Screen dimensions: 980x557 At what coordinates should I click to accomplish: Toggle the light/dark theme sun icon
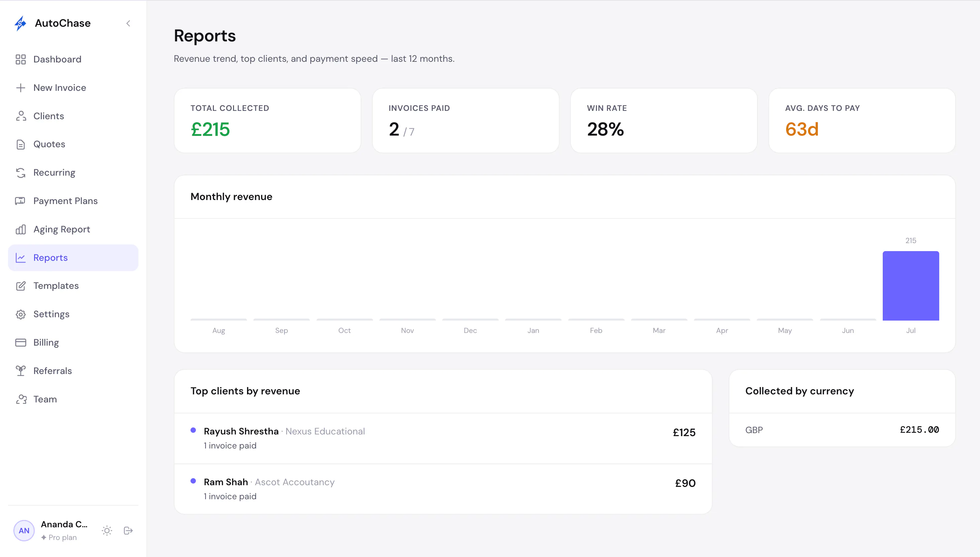tap(107, 531)
